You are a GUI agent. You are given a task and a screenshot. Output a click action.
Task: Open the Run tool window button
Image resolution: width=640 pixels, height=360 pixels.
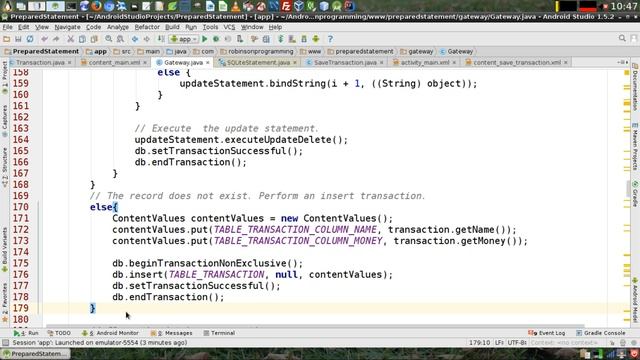26,333
